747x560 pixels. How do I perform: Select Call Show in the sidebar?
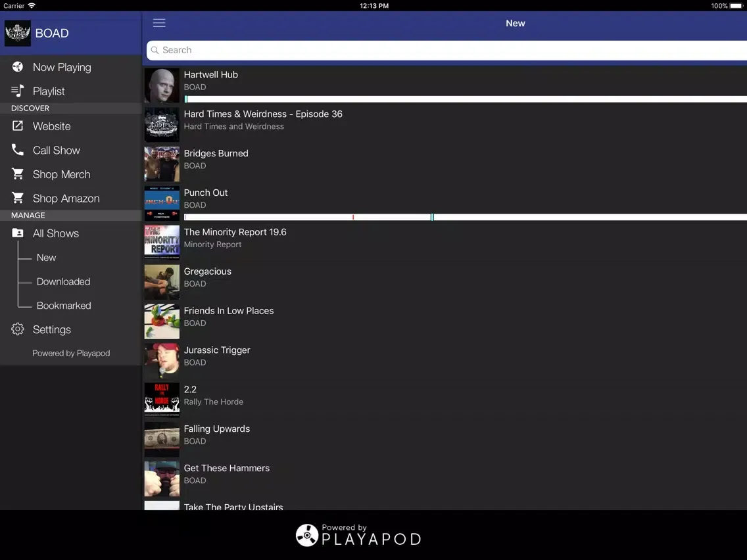71,150
